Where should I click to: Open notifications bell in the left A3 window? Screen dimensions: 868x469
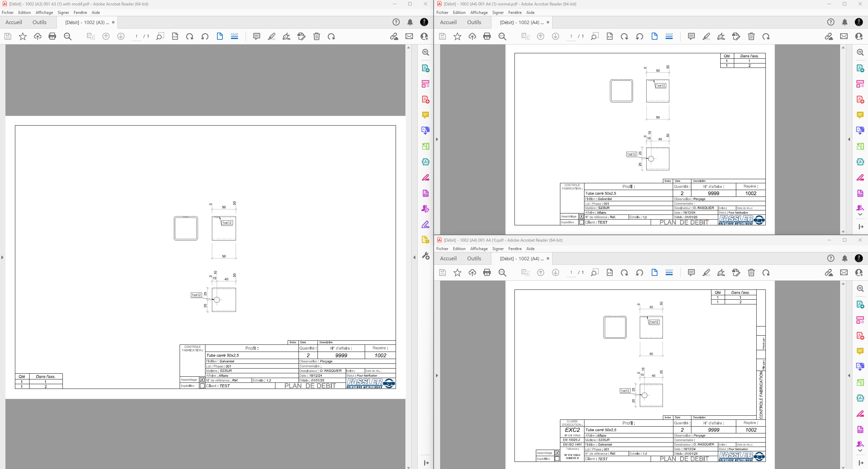click(x=410, y=22)
